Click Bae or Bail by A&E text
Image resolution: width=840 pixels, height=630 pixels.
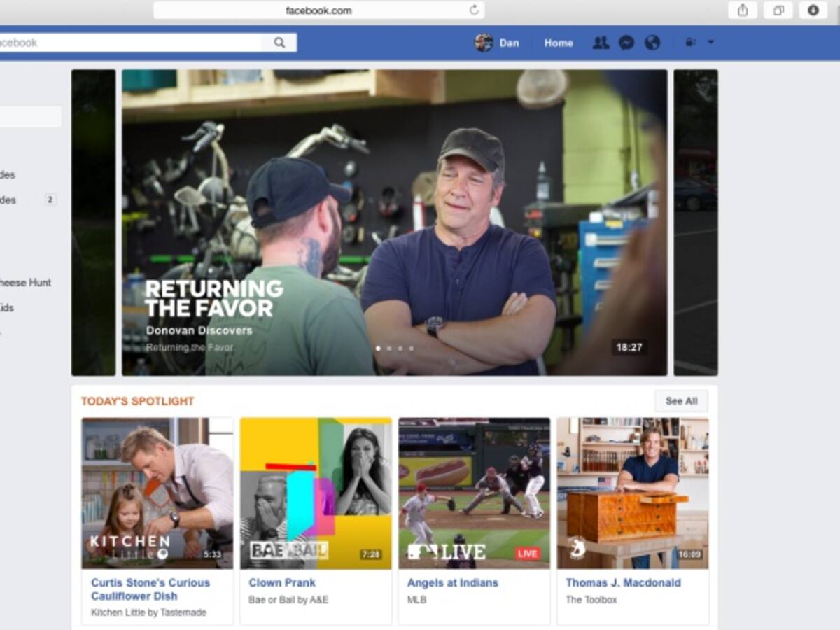288,600
